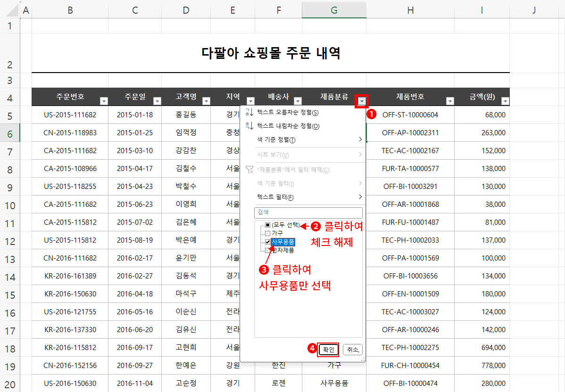
Task: Toggle the 사무용품 filter checkbox
Action: coord(267,242)
